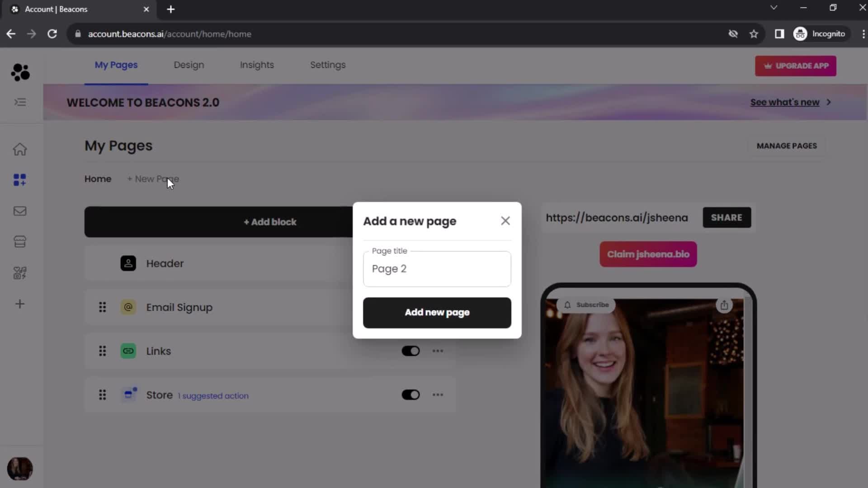Grab the Store row drag handle

[103, 395]
